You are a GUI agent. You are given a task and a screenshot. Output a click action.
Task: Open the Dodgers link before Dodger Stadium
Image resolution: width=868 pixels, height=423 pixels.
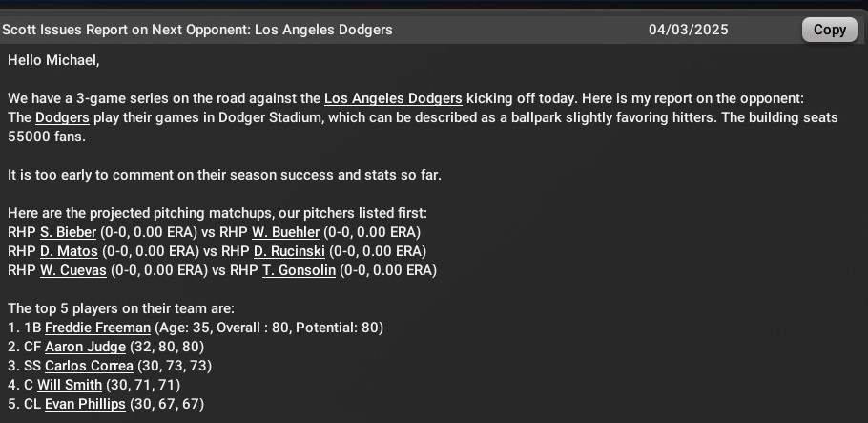point(62,118)
